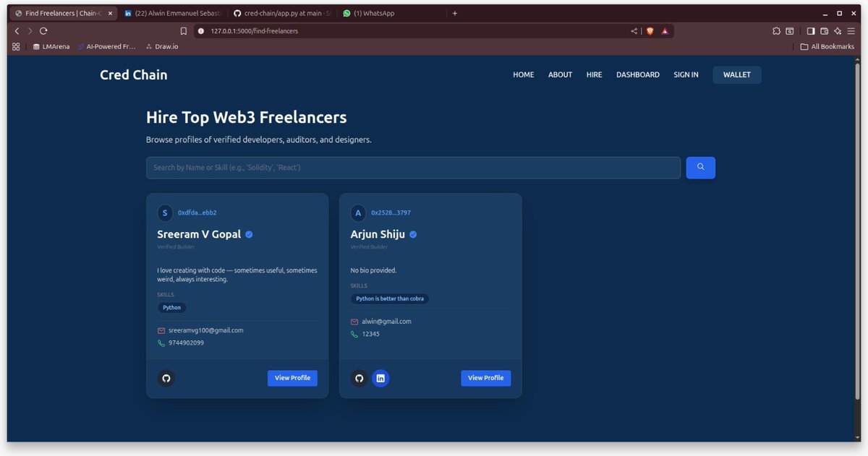
Task: View Profile of Sreeram V Gopal
Action: [x=292, y=378]
